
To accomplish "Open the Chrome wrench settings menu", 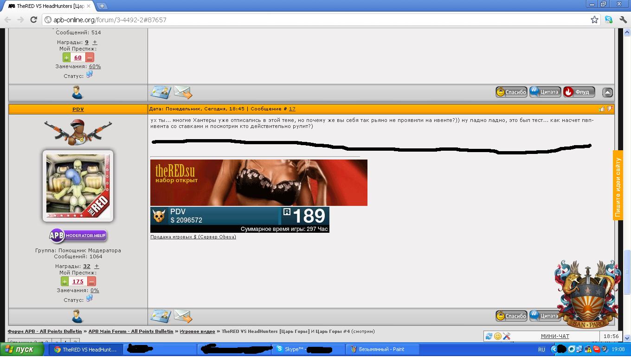I will point(623,19).
